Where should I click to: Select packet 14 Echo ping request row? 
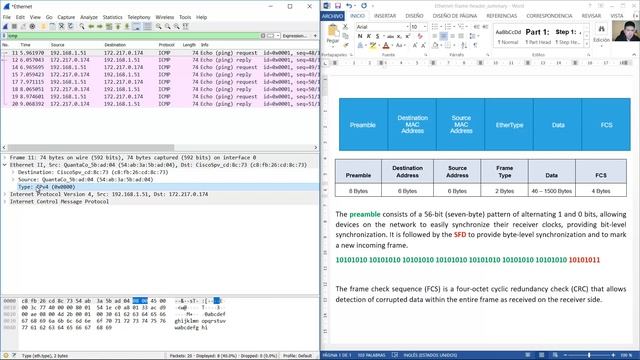160,67
